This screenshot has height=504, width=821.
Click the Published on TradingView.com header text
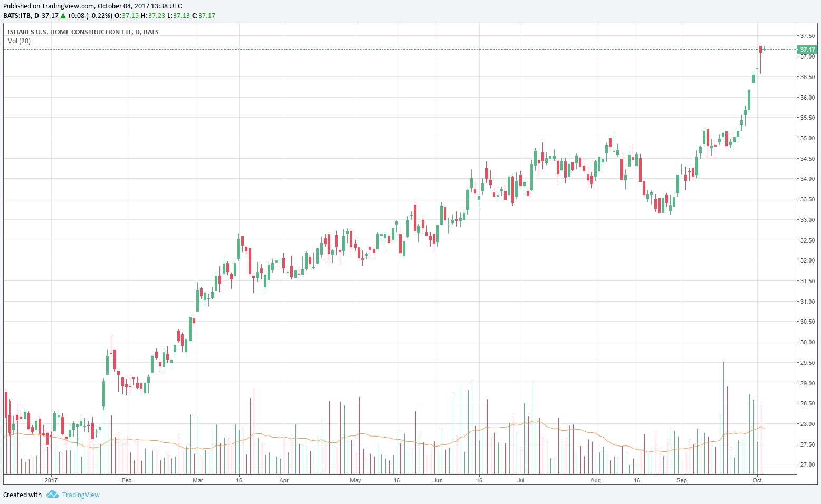click(92, 6)
